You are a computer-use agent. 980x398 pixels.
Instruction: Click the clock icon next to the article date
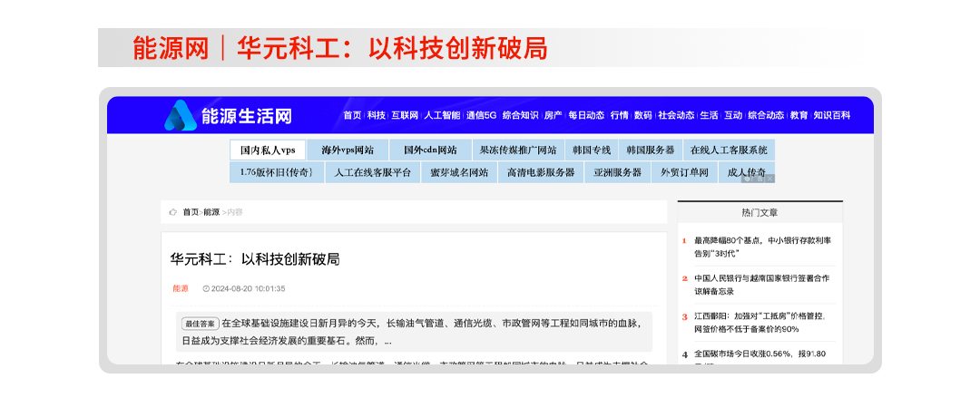[206, 288]
